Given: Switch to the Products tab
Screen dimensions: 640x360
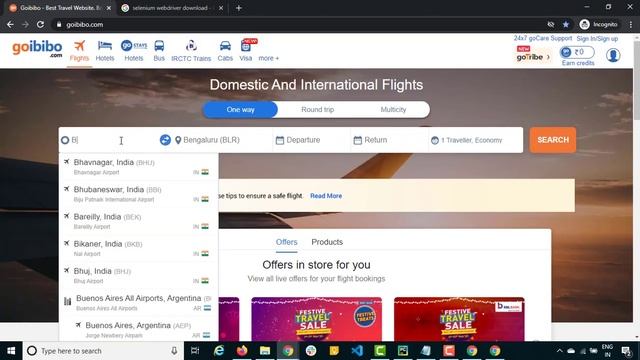Looking at the screenshot, I should pos(327,242).
